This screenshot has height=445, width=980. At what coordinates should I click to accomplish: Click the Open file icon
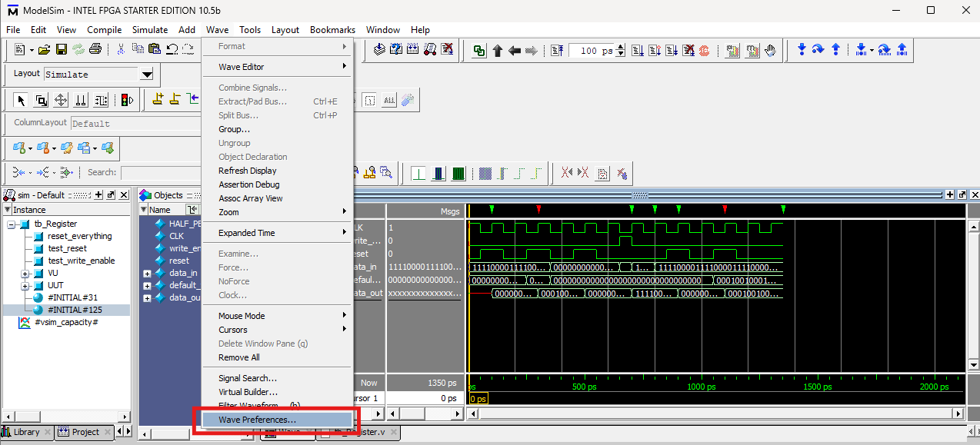coord(44,50)
